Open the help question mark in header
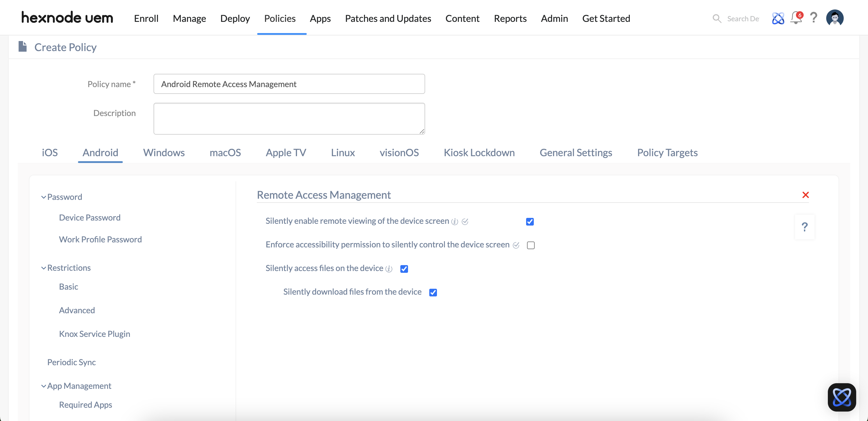The image size is (868, 421). pyautogui.click(x=814, y=17)
